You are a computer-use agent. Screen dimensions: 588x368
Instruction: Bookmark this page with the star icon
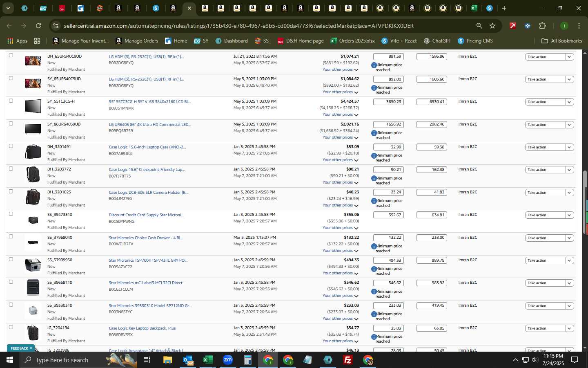point(492,26)
